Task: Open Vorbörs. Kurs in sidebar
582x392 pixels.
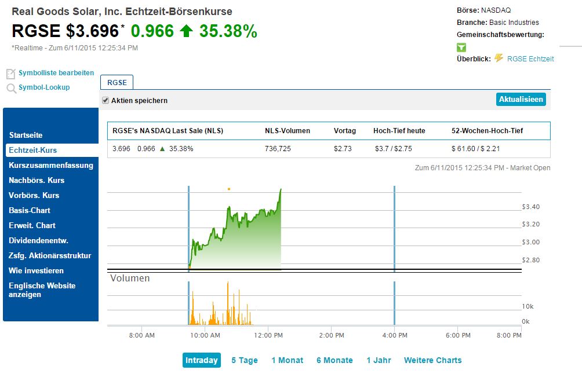Action: [34, 195]
